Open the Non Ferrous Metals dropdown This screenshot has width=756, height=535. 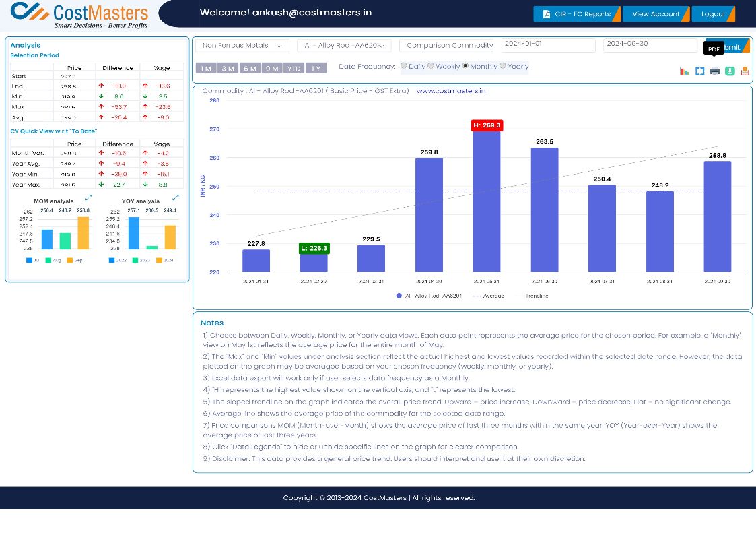(242, 46)
